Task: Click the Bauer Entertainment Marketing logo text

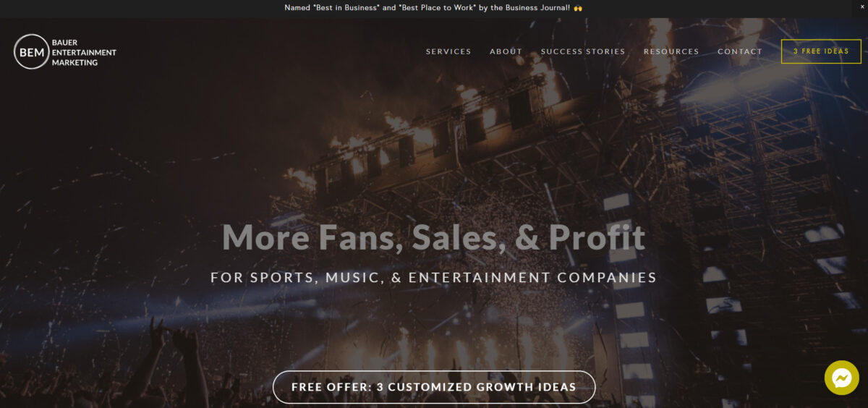Action: click(84, 52)
